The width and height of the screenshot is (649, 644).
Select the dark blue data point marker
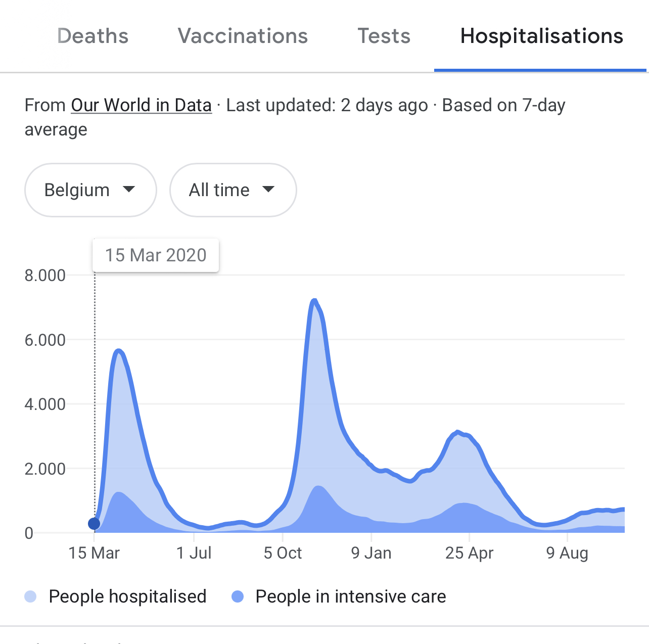coord(94,524)
